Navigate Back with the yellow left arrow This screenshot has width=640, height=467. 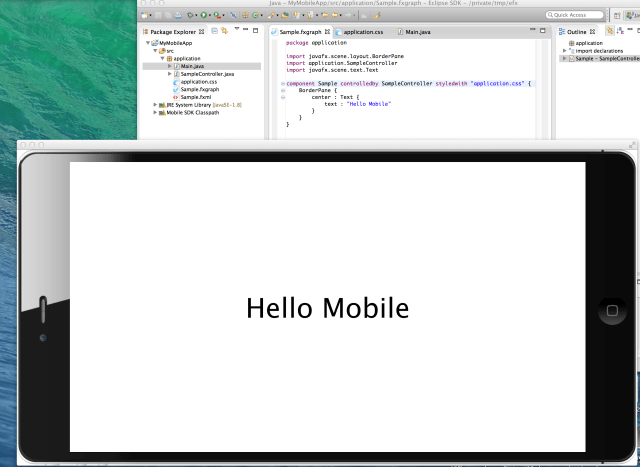pos(334,15)
